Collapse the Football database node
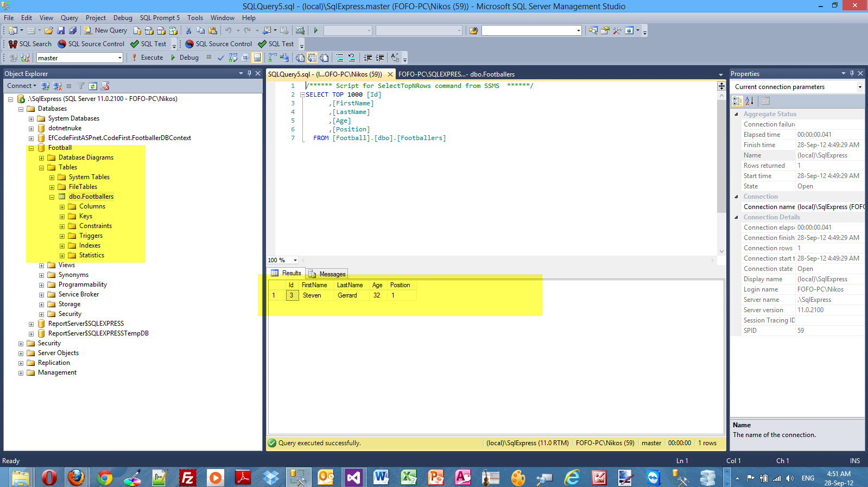The width and height of the screenshot is (868, 487). tap(31, 148)
